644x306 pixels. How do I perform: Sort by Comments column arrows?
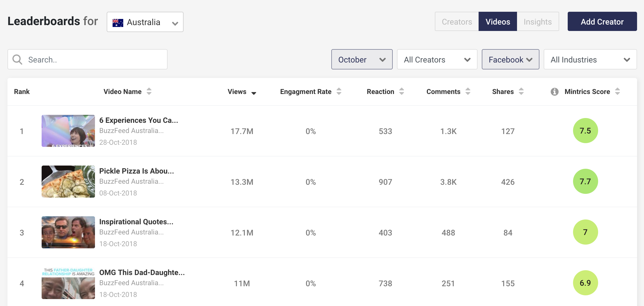pos(468,91)
